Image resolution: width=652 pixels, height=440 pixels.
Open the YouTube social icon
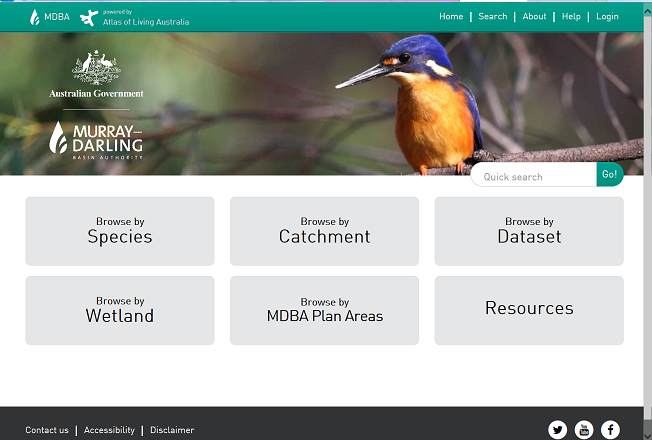[584, 430]
